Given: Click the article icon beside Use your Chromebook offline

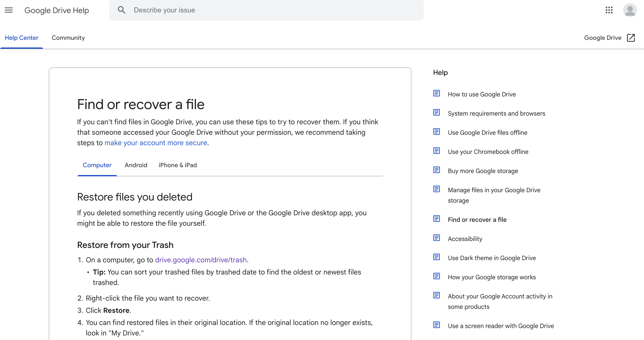Looking at the screenshot, I should tap(437, 151).
